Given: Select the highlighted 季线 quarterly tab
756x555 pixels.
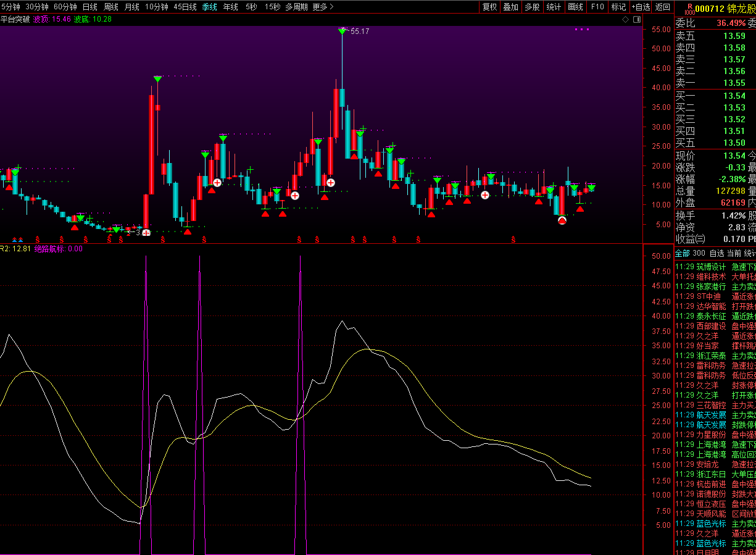Looking at the screenshot, I should click(x=210, y=7).
